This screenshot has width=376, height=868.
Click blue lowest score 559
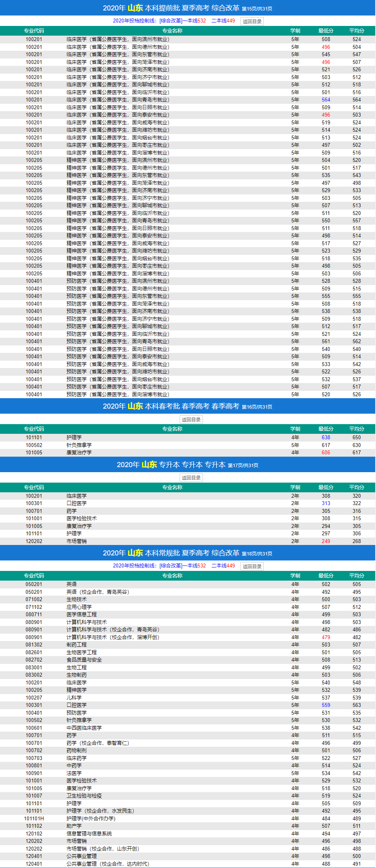(x=326, y=705)
